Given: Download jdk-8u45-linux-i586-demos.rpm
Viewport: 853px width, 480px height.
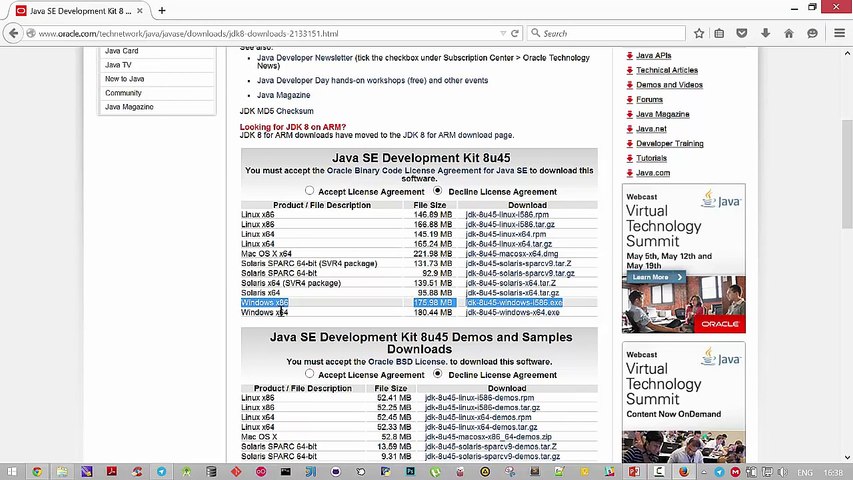Looking at the screenshot, I should (479, 398).
